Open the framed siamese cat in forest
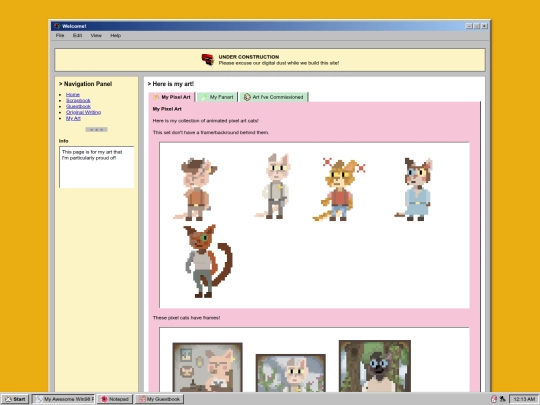This screenshot has width=540, height=405. tap(375, 366)
